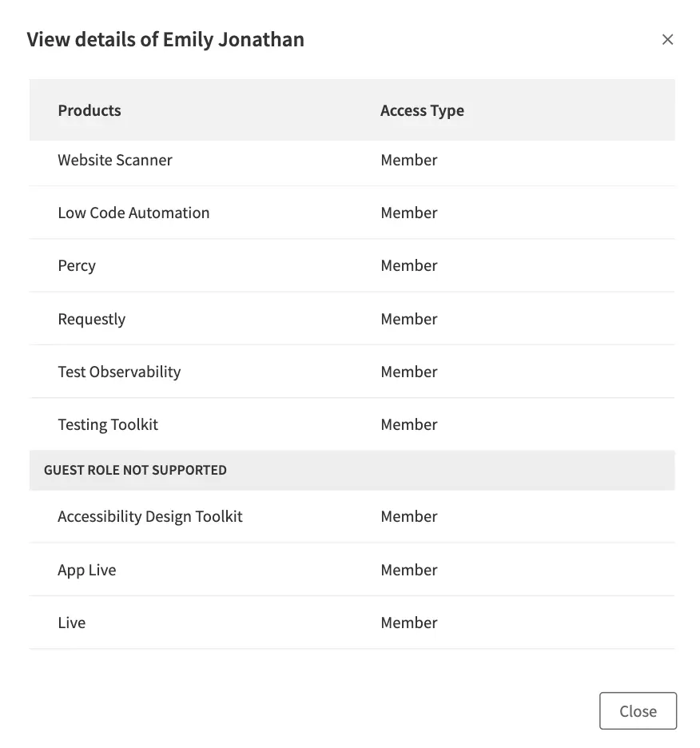
Task: Click the Close button
Action: 638,710
